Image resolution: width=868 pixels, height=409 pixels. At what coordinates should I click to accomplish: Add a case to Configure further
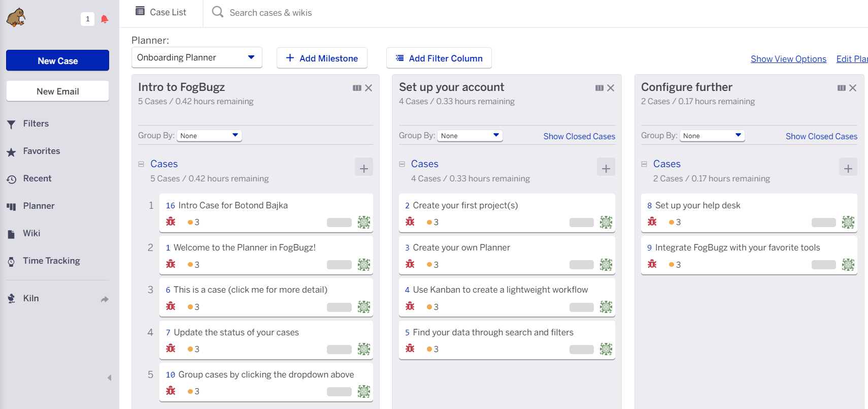tap(848, 168)
